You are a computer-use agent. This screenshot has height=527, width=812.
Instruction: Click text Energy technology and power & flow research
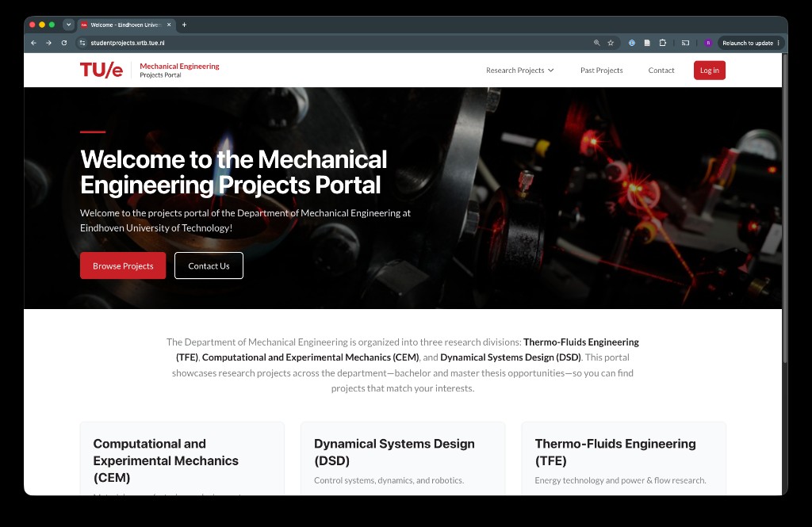pyautogui.click(x=620, y=480)
